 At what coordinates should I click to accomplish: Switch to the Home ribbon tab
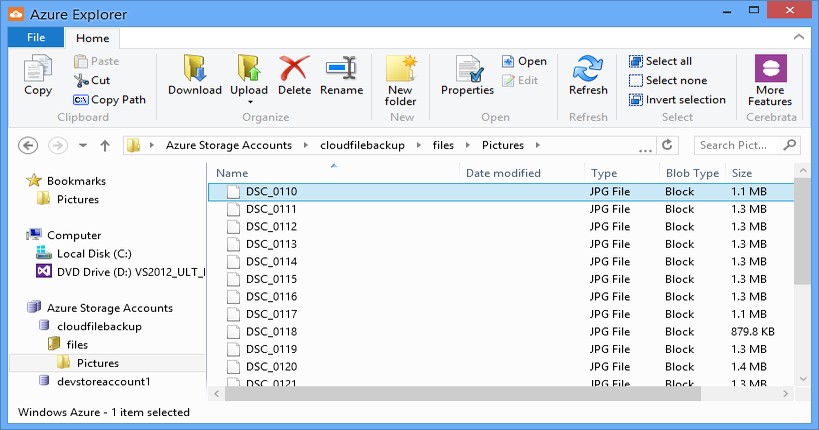[93, 38]
